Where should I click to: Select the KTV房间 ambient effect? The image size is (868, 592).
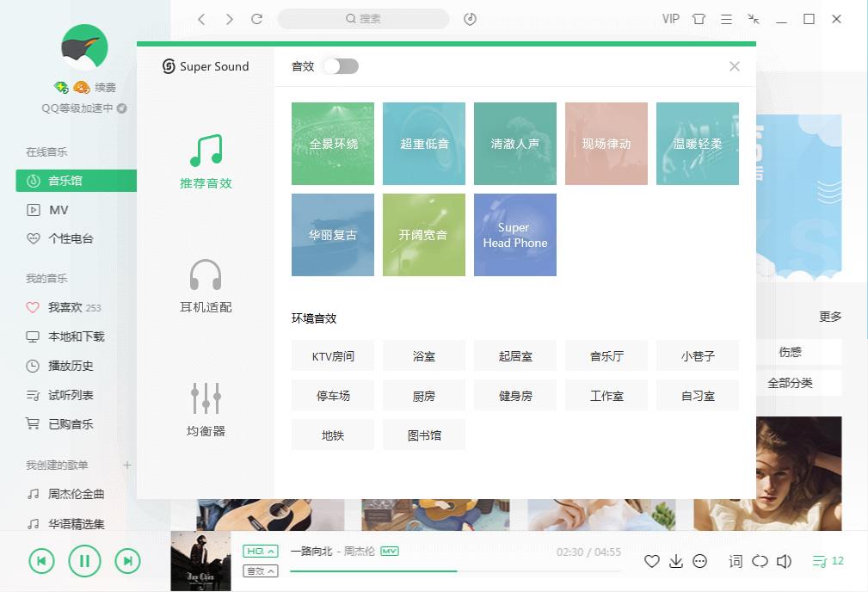(x=332, y=355)
